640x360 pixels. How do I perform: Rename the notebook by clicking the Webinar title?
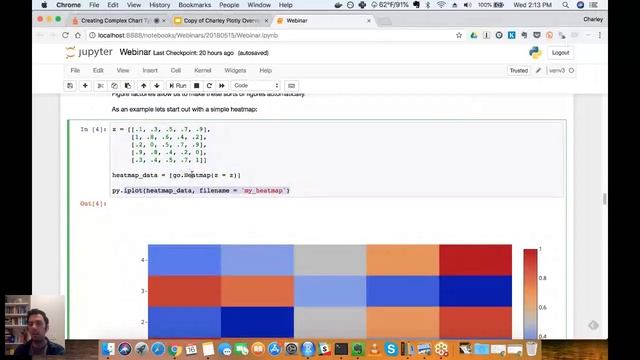pos(135,52)
